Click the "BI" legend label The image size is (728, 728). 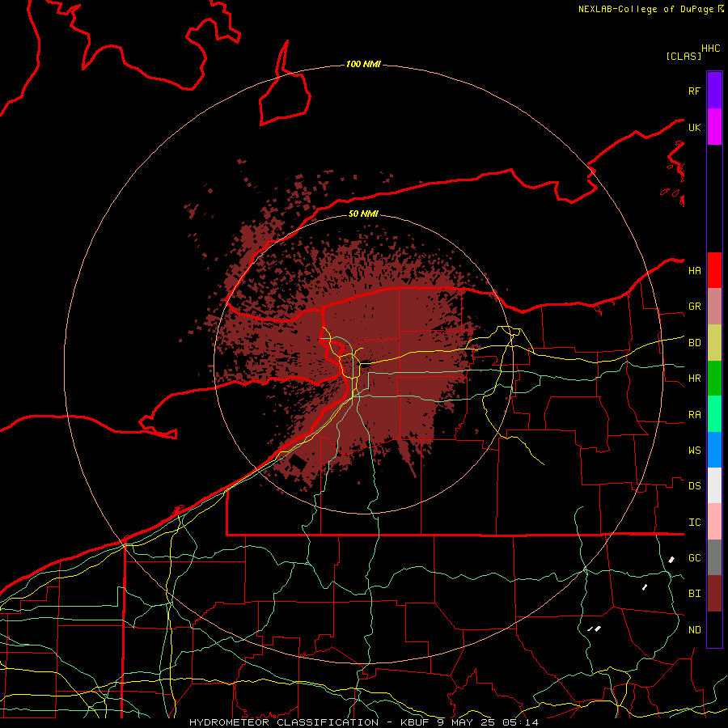(x=694, y=594)
